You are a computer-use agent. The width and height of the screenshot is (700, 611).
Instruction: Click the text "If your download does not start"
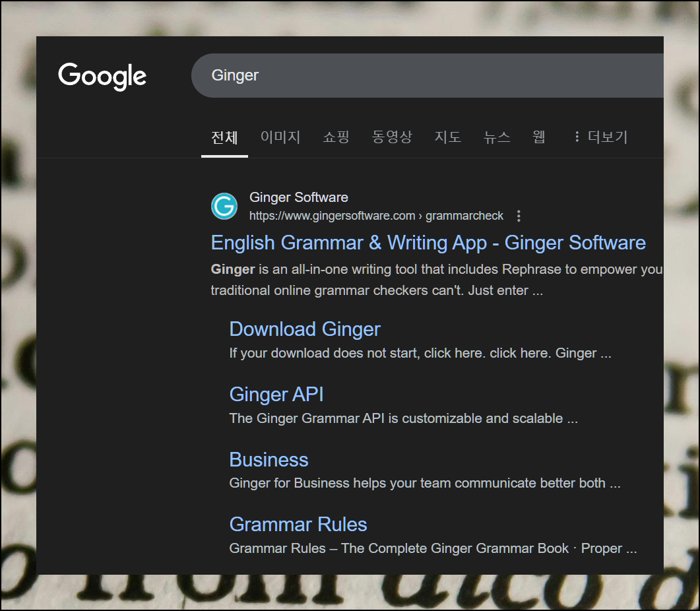(324, 353)
